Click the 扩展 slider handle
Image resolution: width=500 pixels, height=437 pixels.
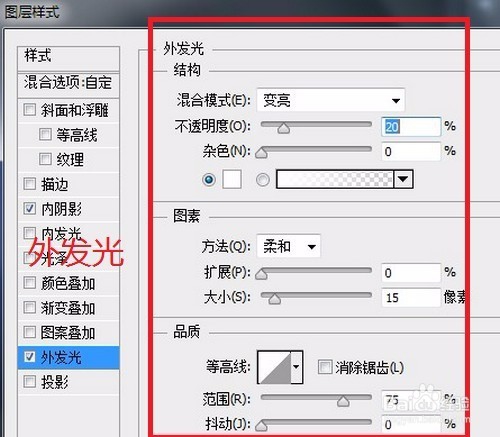(261, 274)
